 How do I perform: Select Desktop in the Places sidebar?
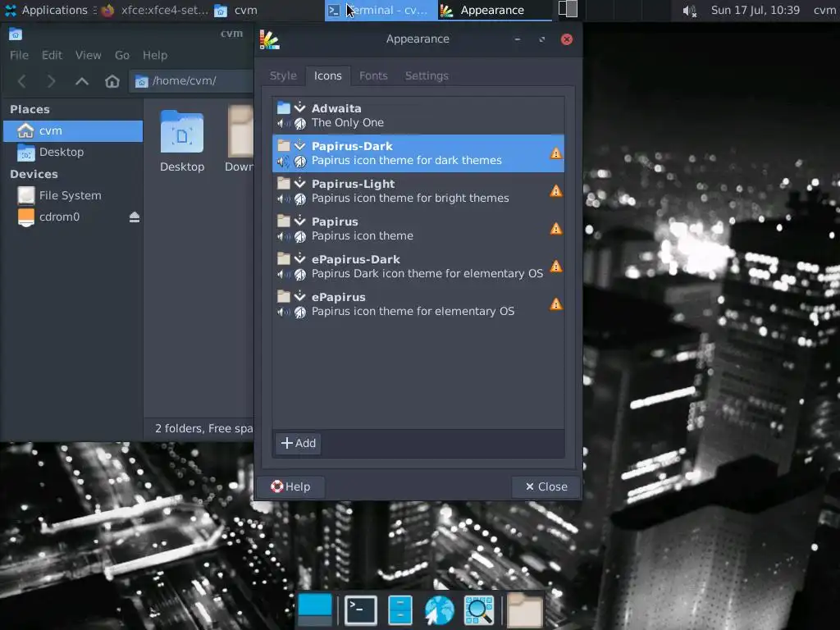pyautogui.click(x=73, y=152)
